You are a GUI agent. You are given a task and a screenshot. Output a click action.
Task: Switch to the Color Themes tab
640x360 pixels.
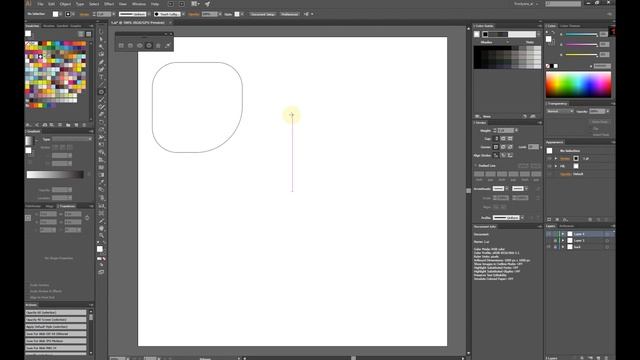click(570, 26)
